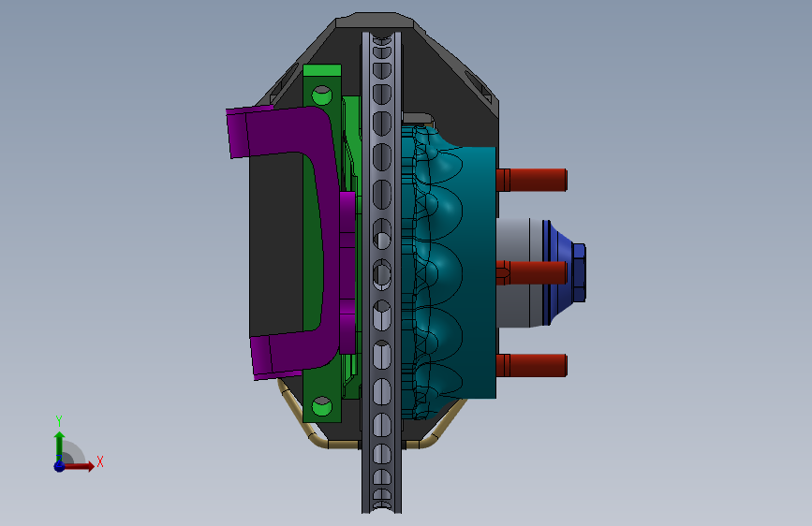Click the red X axis arrow of triad

[x=79, y=466]
